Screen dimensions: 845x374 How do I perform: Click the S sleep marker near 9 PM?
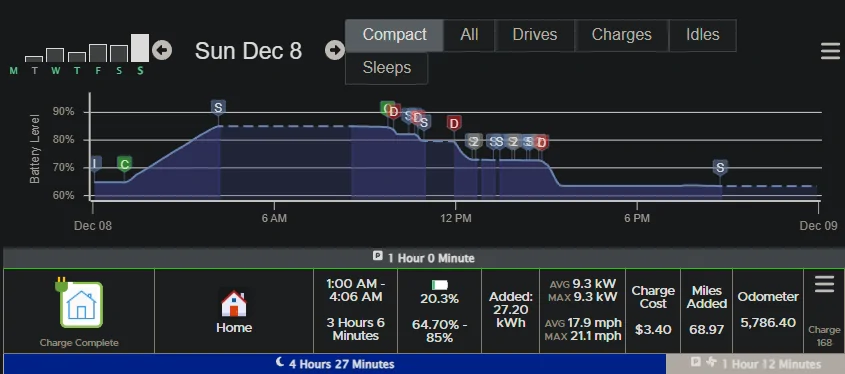720,168
